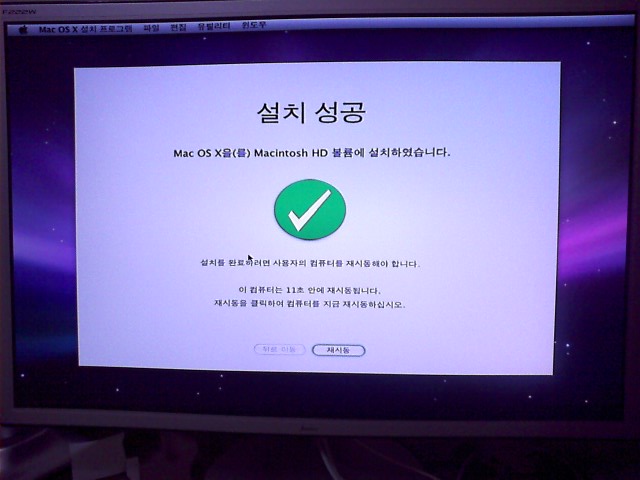Click the 재시동 restart button
The height and width of the screenshot is (480, 640).
coord(338,351)
